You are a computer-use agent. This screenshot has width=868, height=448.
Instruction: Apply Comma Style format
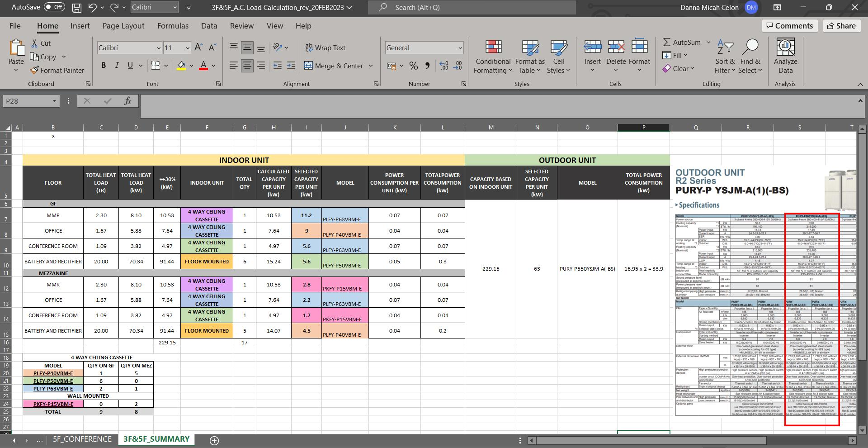pos(427,66)
